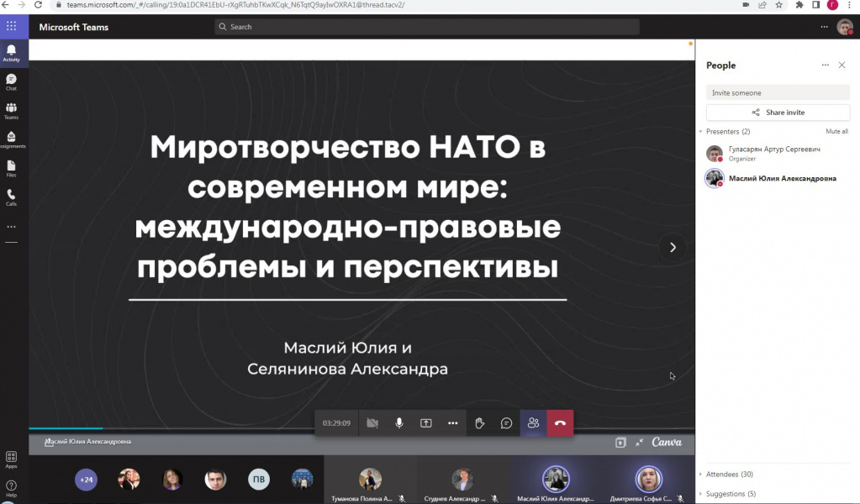The height and width of the screenshot is (504, 860).
Task: Open the share content tray
Action: (425, 423)
